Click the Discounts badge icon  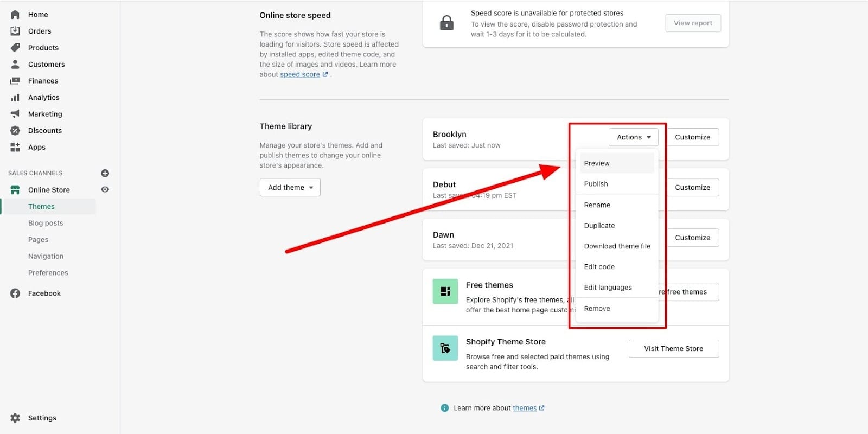click(15, 131)
